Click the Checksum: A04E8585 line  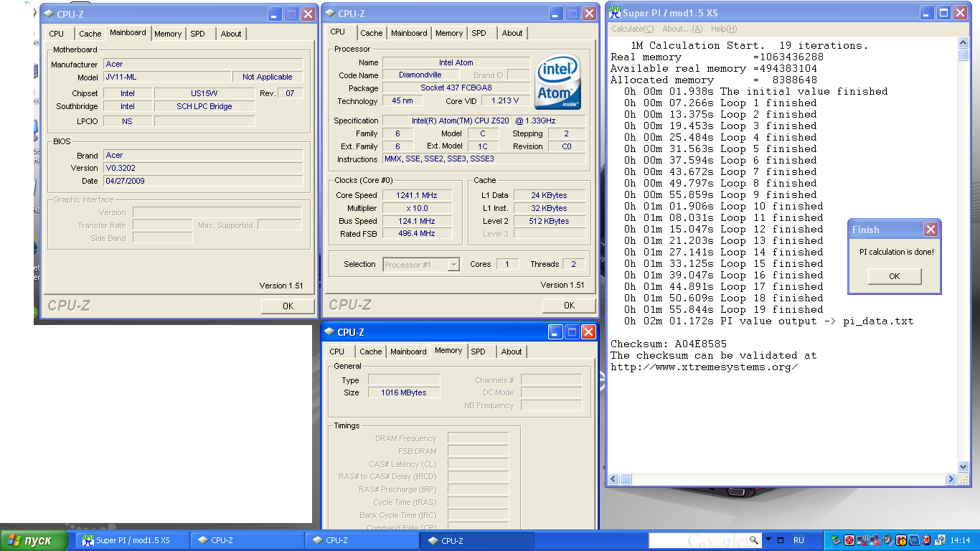[x=669, y=344]
